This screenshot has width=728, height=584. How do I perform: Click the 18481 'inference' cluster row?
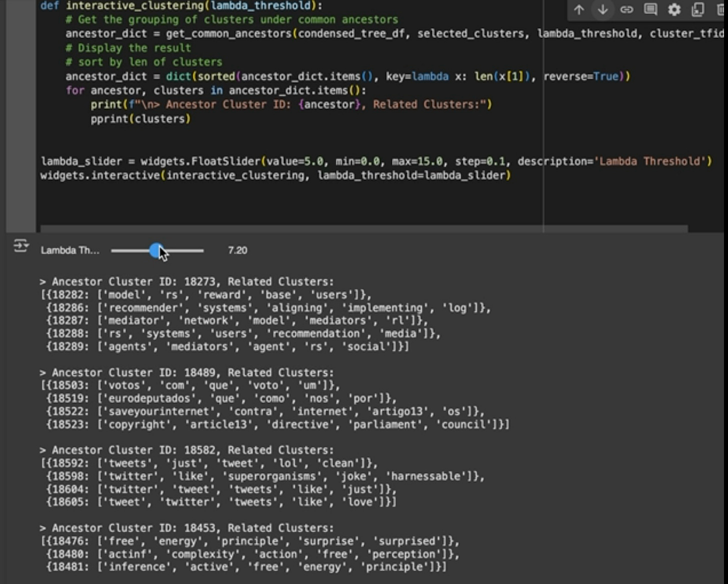click(x=246, y=567)
